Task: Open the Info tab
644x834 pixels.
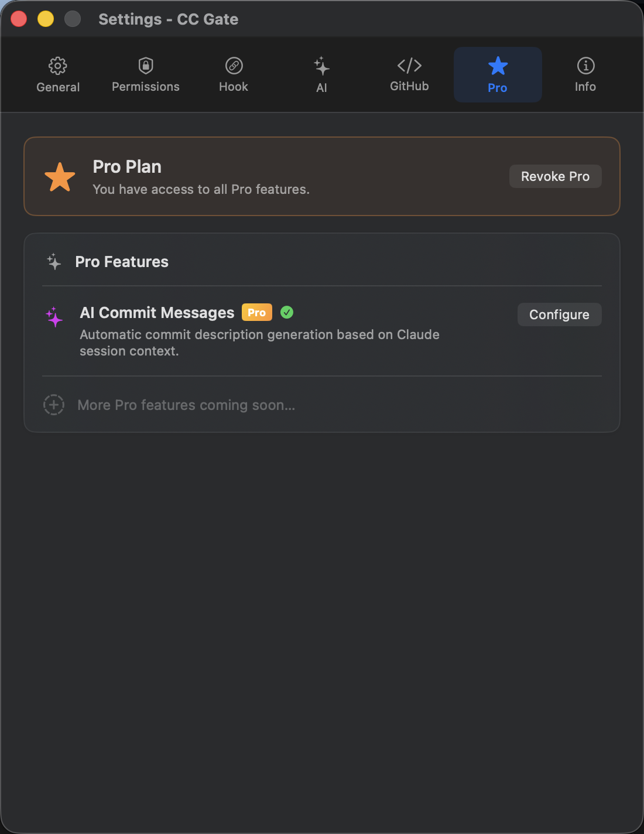Action: pyautogui.click(x=585, y=74)
